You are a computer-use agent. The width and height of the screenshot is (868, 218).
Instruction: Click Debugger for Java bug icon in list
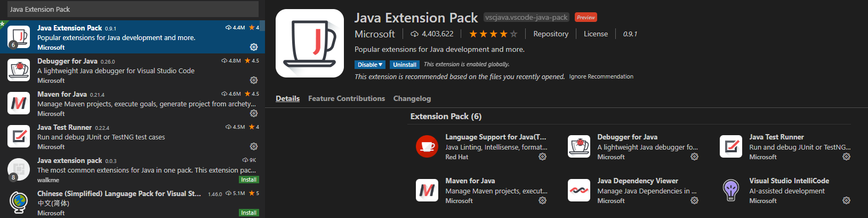click(x=19, y=70)
